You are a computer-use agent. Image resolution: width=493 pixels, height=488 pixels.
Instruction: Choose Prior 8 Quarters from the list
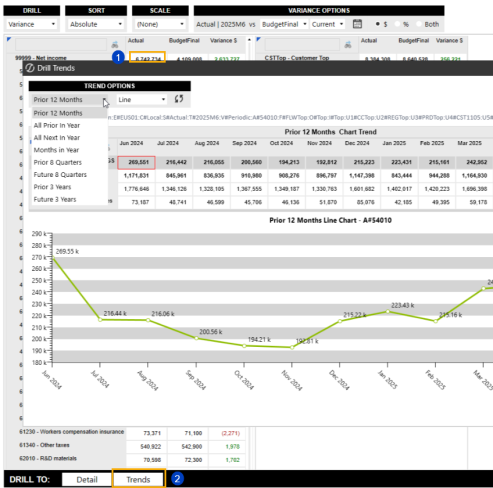[58, 162]
